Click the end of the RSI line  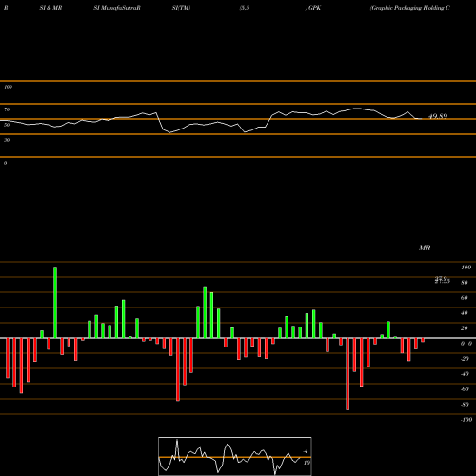[x=422, y=119]
